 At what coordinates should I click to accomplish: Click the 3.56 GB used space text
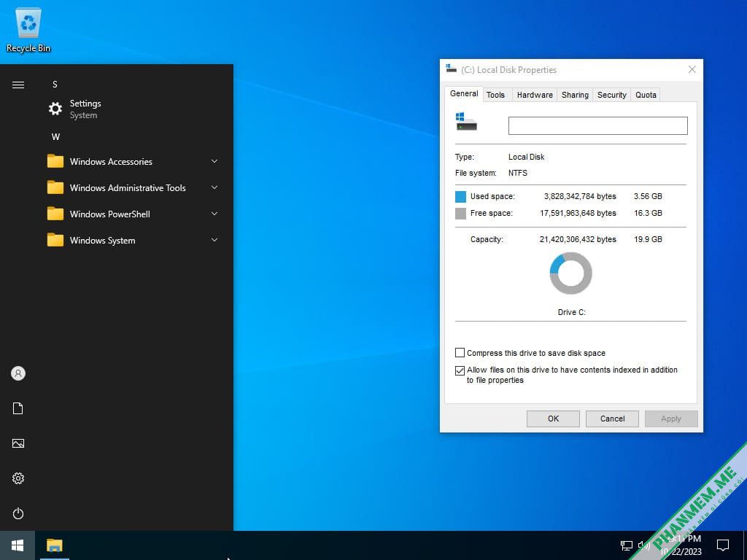tap(648, 196)
